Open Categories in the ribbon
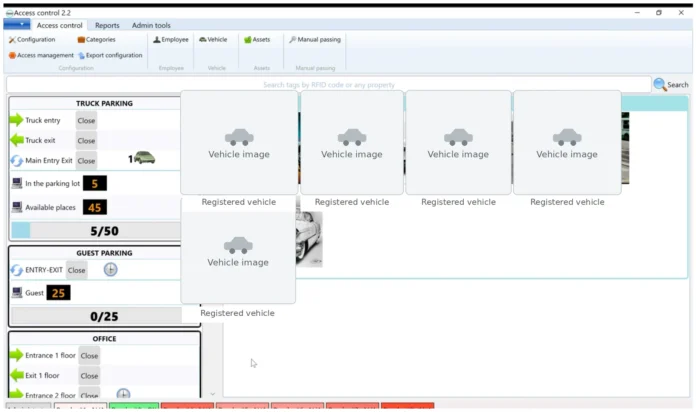 tap(96, 40)
